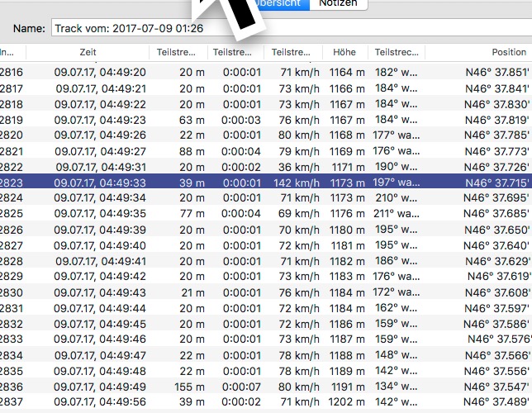Select the track point at 04:49:43
Viewport: 532px width, 413px height.
[100, 292]
